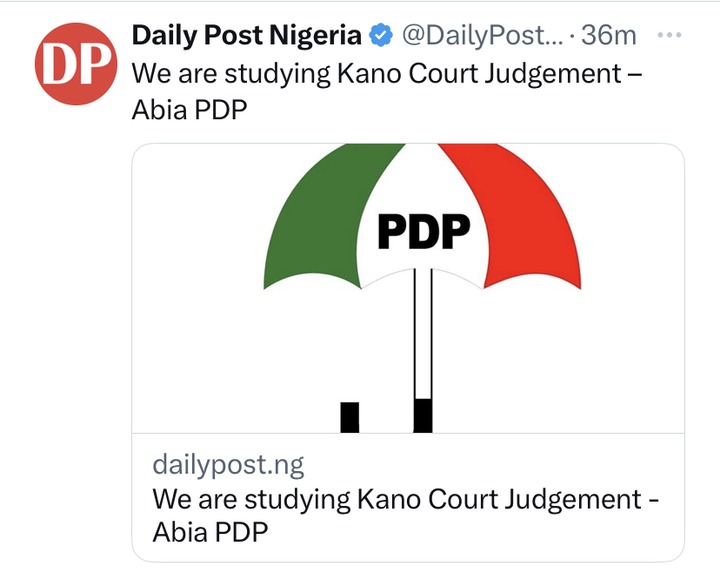Click "Abia PDP" in the link card footer
This screenshot has height=573, width=720.
point(210,533)
